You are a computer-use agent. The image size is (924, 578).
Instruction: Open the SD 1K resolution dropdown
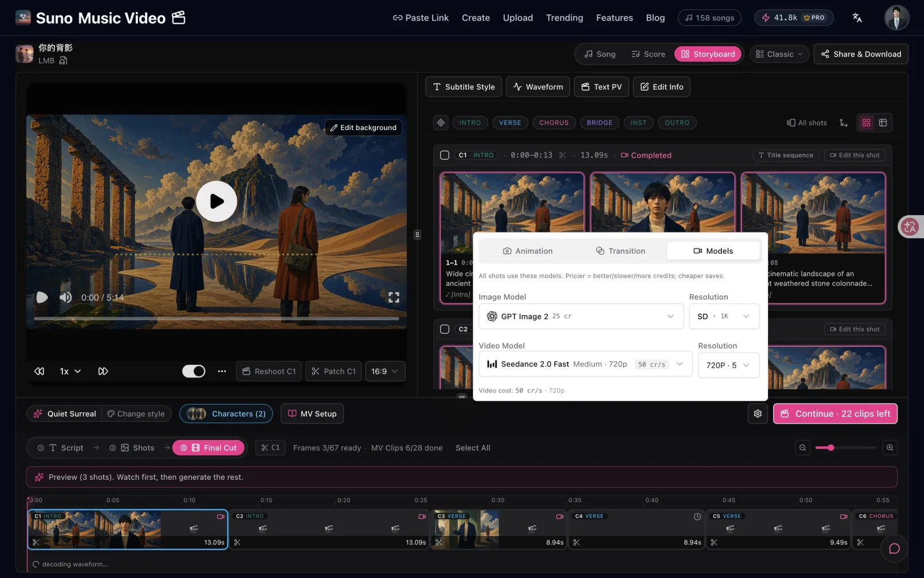724,316
